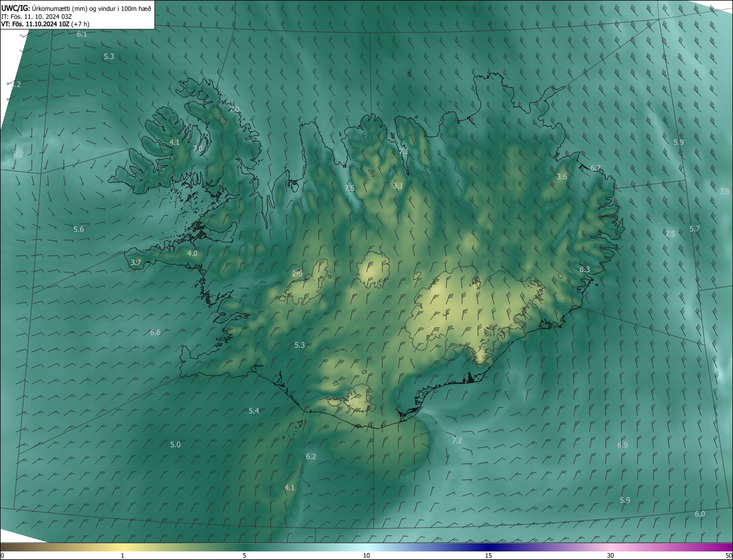
Task: Click the 4.0 value label
Action: (x=192, y=254)
